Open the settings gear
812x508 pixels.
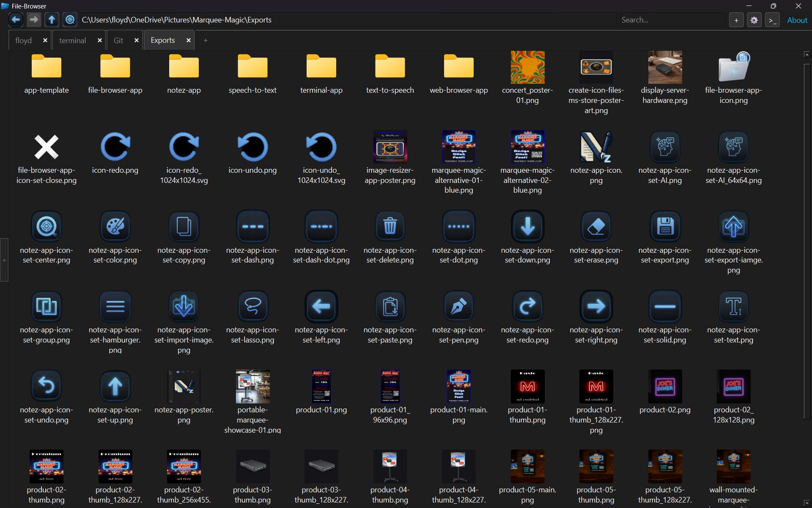(x=754, y=20)
